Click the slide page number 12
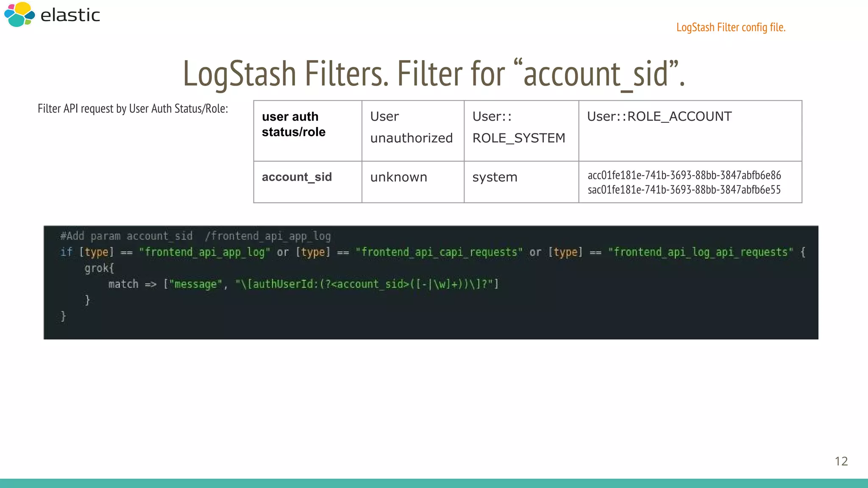Screen dimensions: 868x488 click(841, 461)
